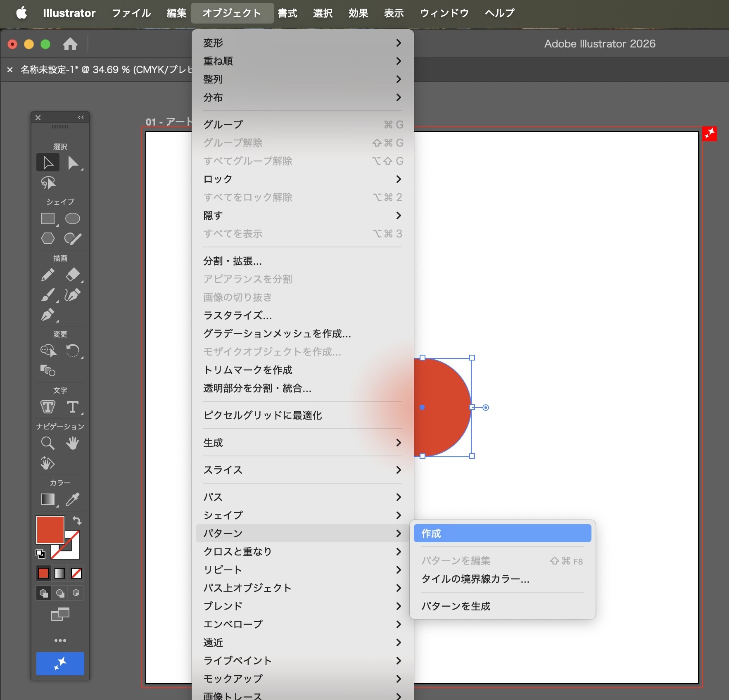Click the Rotate tool icon

pos(73,351)
